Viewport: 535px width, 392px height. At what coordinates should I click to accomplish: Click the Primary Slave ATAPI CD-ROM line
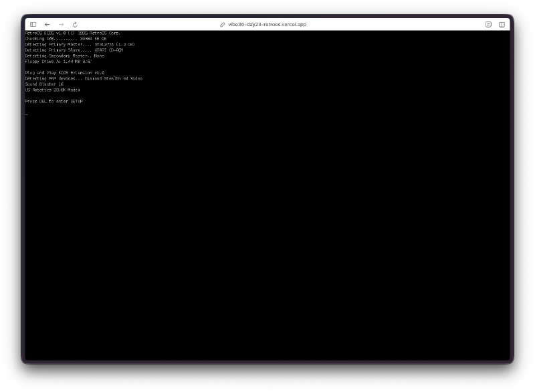click(74, 50)
